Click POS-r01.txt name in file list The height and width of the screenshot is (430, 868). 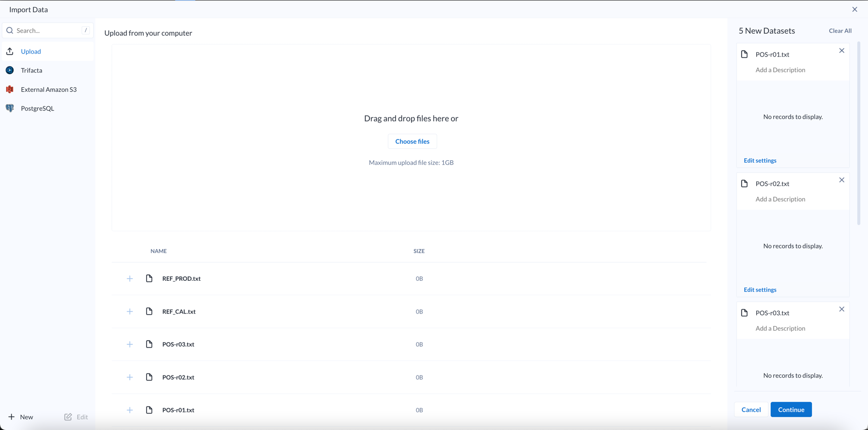coord(178,410)
